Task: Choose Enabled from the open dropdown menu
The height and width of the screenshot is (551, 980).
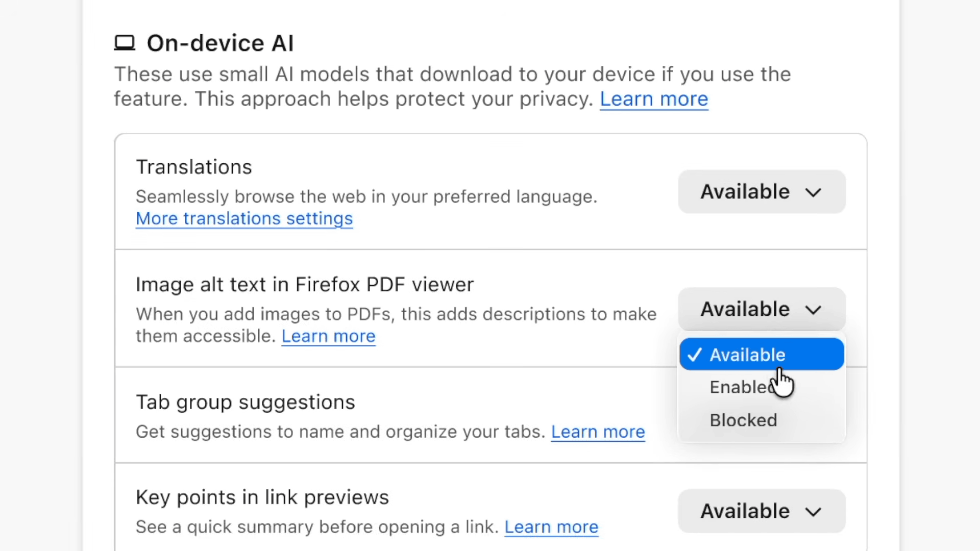Action: click(x=740, y=387)
